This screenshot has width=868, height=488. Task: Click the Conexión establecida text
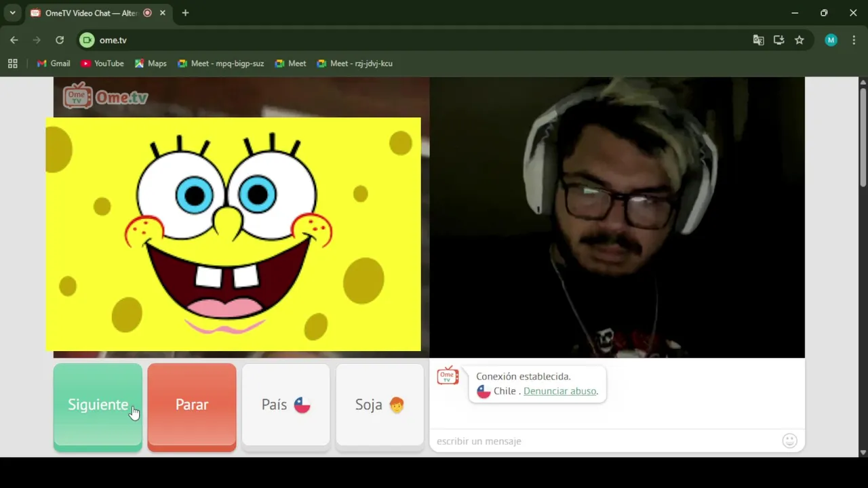click(x=524, y=376)
